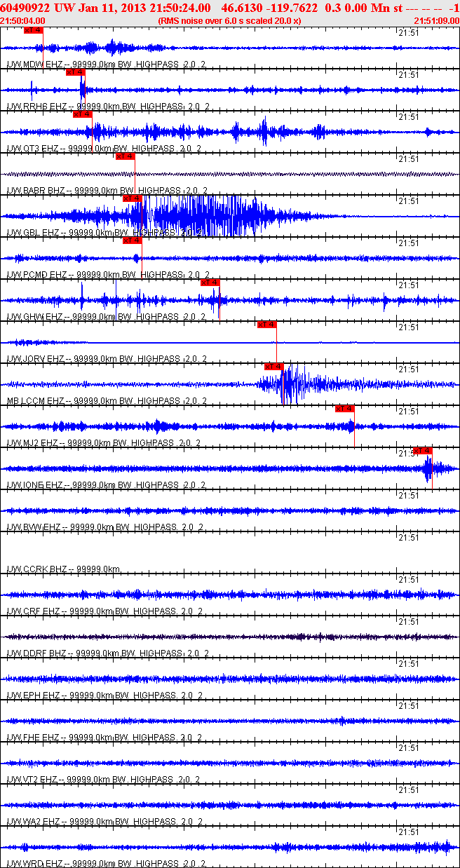
Task: Click the event header '60490922 UW Jan 11, 2013'
Action: coord(72,7)
